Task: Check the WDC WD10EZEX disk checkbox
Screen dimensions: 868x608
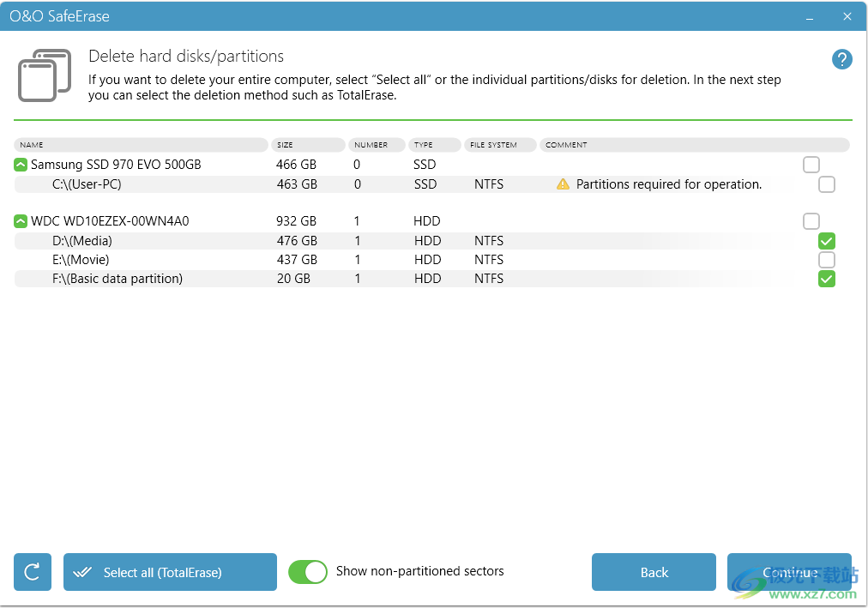Action: 811,220
